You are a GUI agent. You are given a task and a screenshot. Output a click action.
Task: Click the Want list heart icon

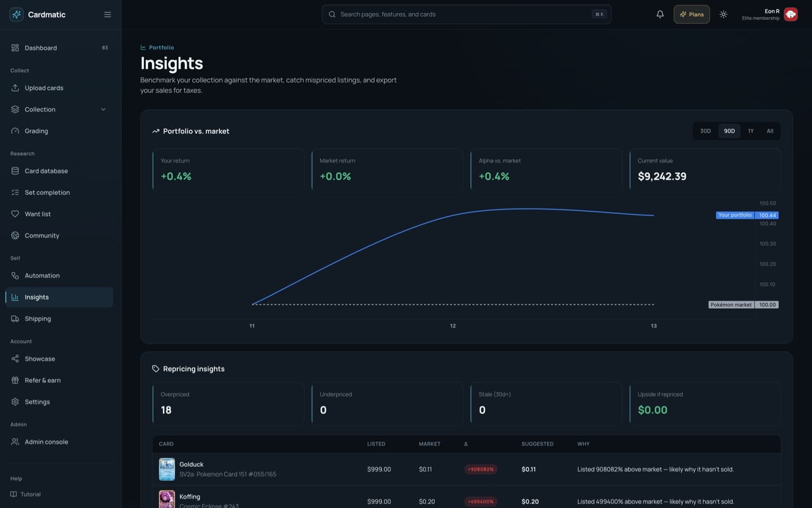tap(15, 214)
